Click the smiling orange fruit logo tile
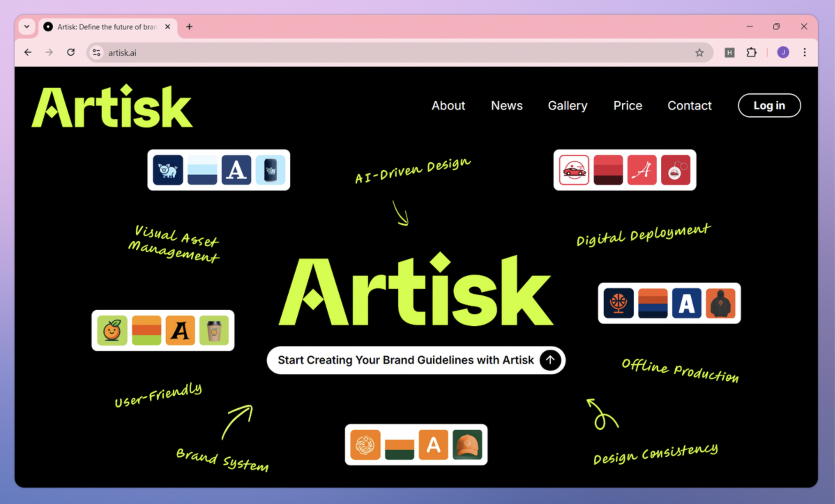Screen dimensions: 835x504 pyautogui.click(x=112, y=330)
